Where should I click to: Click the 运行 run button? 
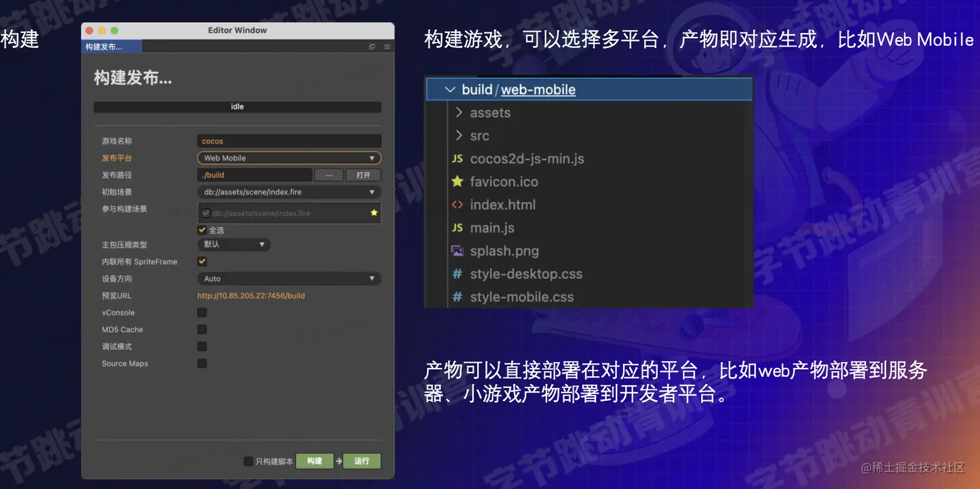tap(362, 461)
